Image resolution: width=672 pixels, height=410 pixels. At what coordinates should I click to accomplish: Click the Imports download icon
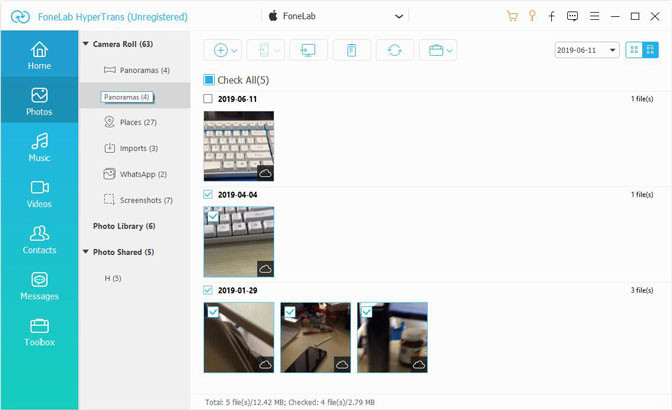click(x=109, y=148)
